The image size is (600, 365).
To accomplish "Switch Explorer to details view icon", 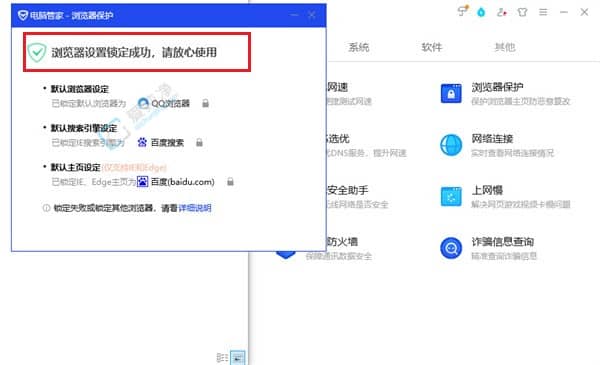I will point(222,358).
